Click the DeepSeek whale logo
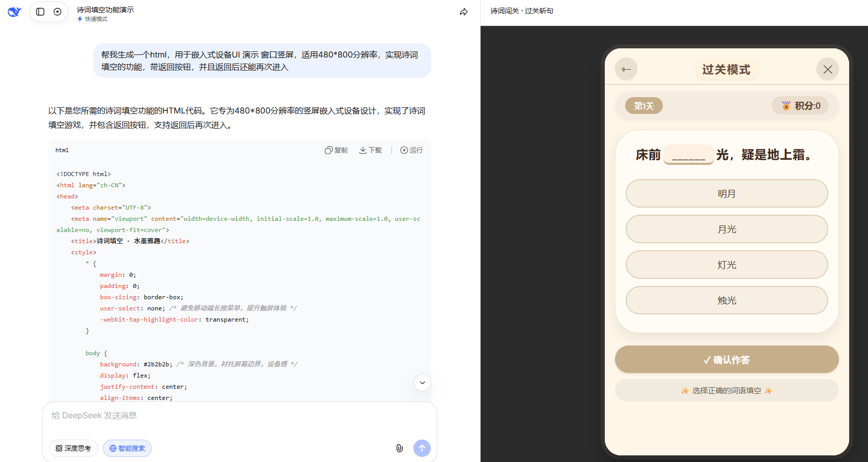Viewport: 868px width, 462px height. point(14,12)
